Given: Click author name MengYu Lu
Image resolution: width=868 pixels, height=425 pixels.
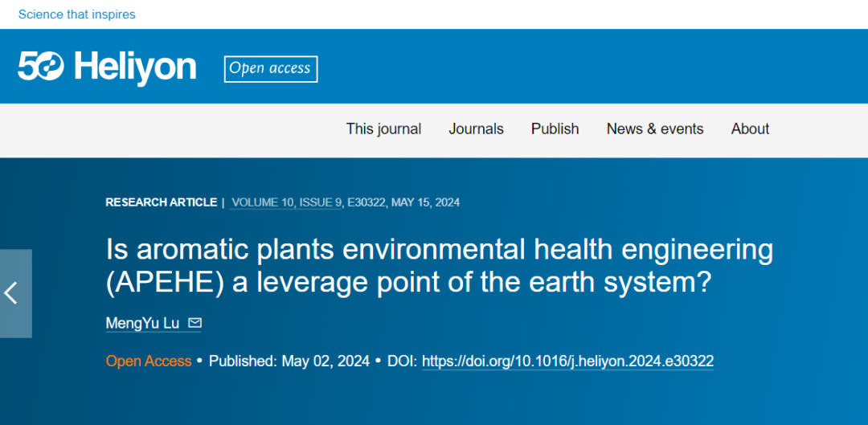Looking at the screenshot, I should tap(142, 323).
